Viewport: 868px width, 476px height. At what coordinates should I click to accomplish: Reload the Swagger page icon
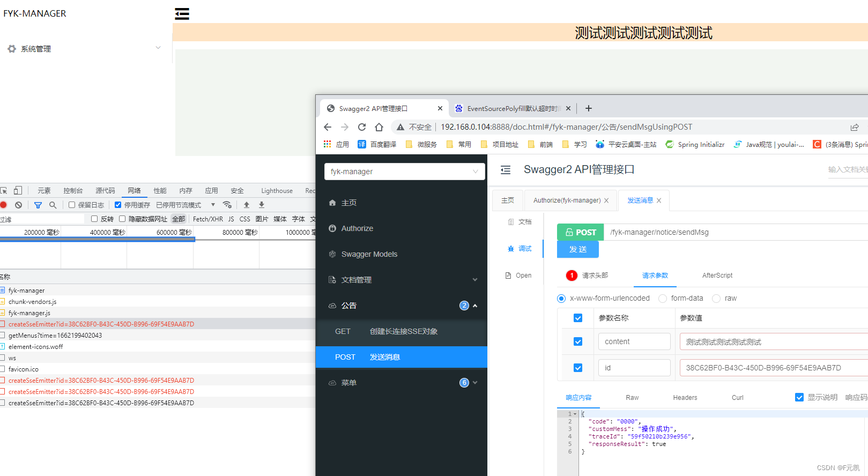(x=362, y=127)
